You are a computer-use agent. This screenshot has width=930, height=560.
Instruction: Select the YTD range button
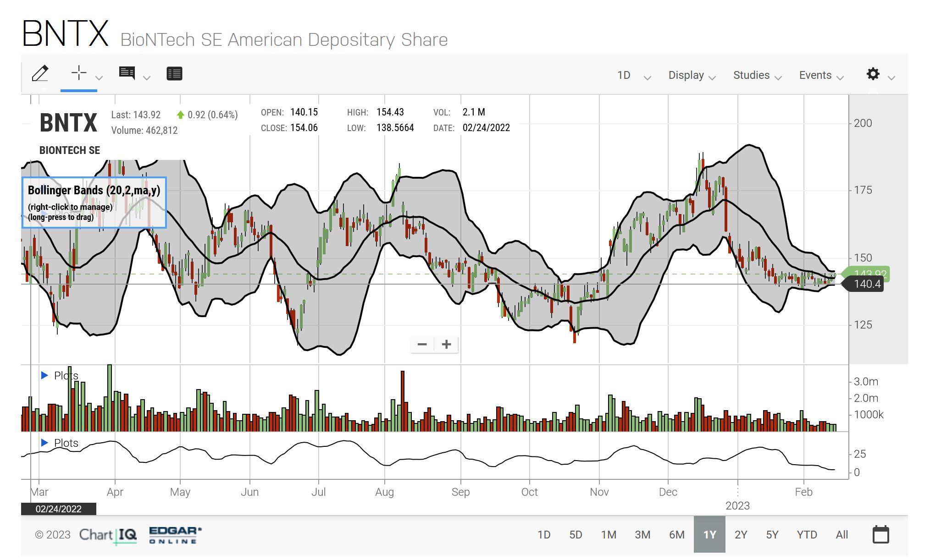(807, 535)
